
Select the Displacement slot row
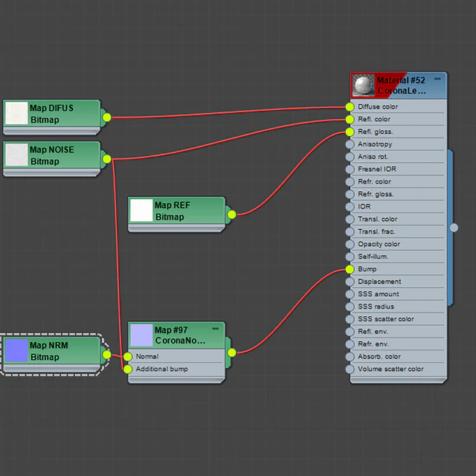(x=398, y=282)
